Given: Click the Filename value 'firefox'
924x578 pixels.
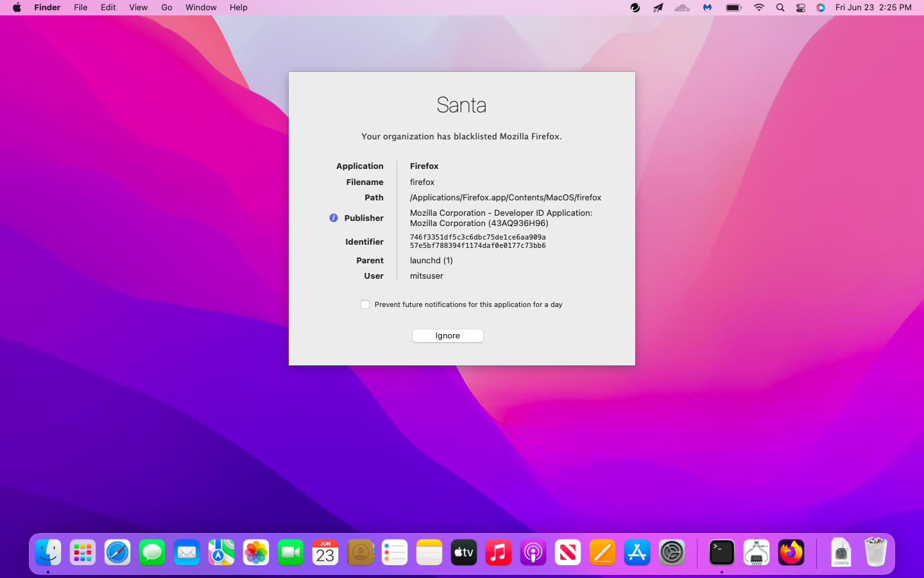Looking at the screenshot, I should pyautogui.click(x=422, y=182).
